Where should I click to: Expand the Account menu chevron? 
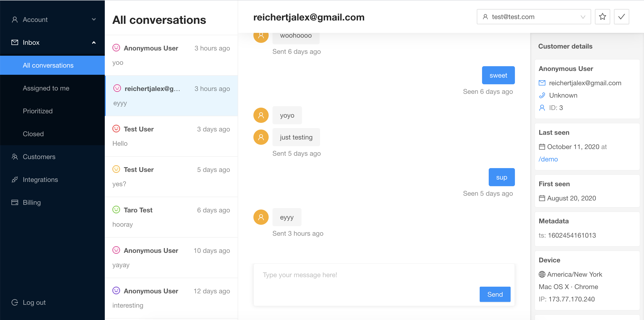point(94,20)
